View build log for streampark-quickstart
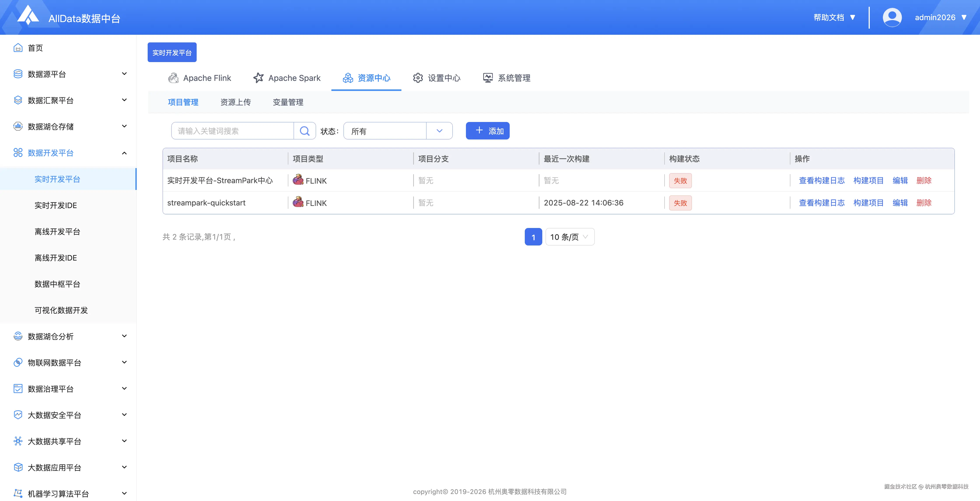The width and height of the screenshot is (980, 501). point(822,203)
